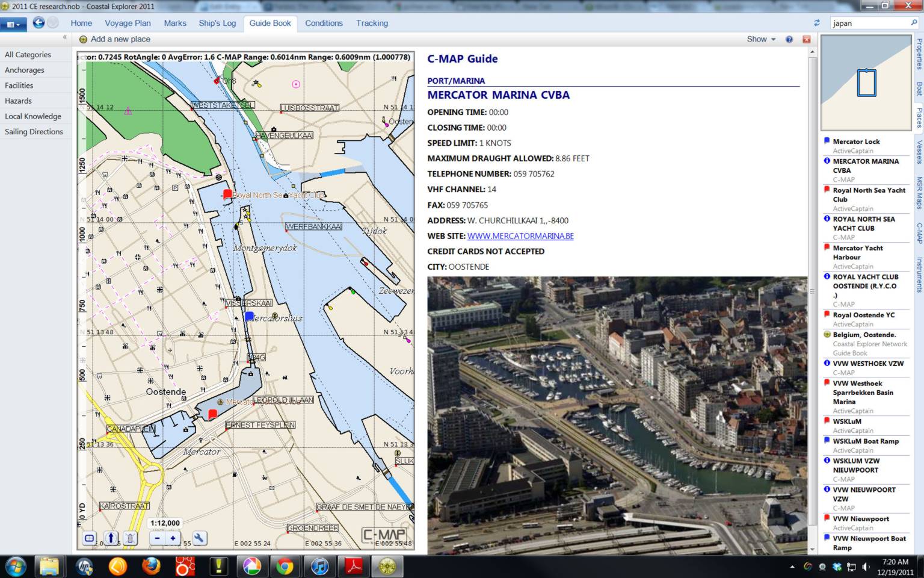
Task: Click the north-up arrow orientation button
Action: tap(111, 538)
